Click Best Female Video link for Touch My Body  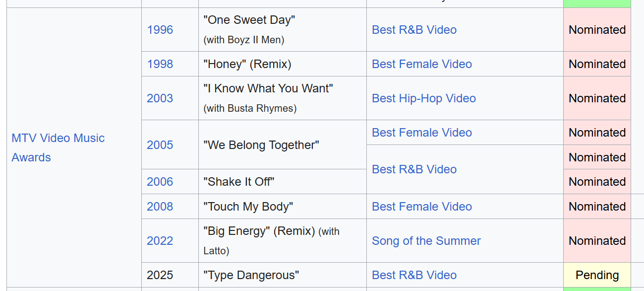coord(421,207)
